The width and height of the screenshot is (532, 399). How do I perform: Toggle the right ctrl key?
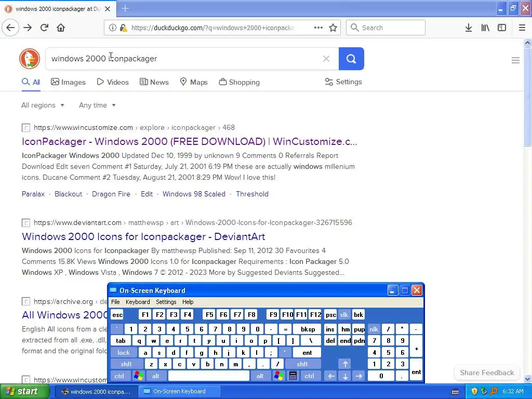pyautogui.click(x=310, y=376)
